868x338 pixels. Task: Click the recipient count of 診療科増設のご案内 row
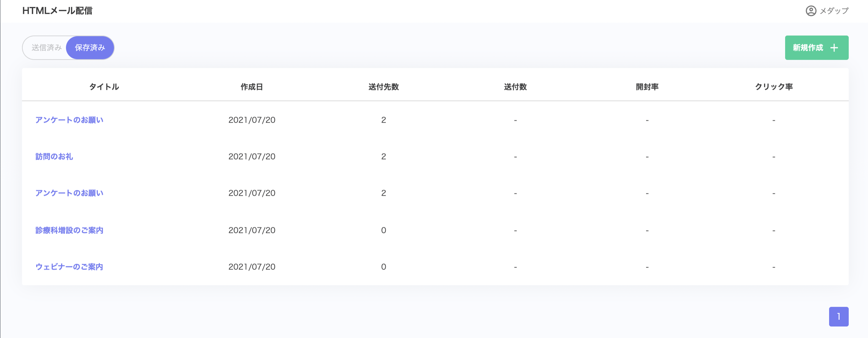coord(384,230)
